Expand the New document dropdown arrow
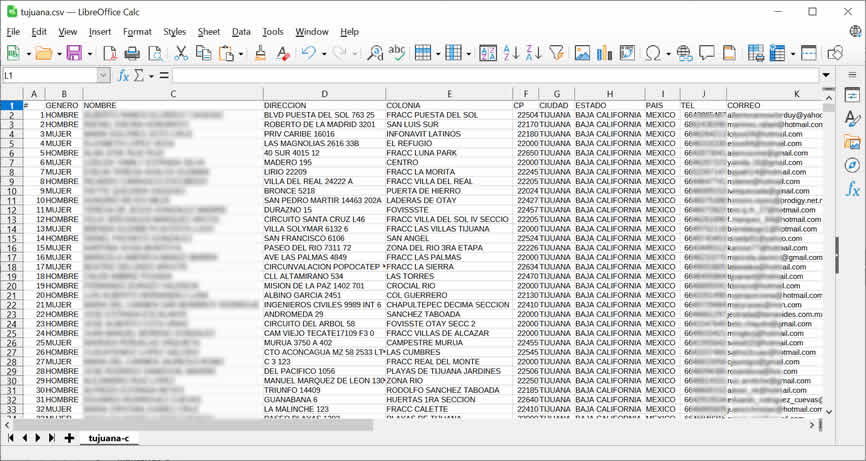Image resolution: width=866 pixels, height=461 pixels. click(x=28, y=54)
